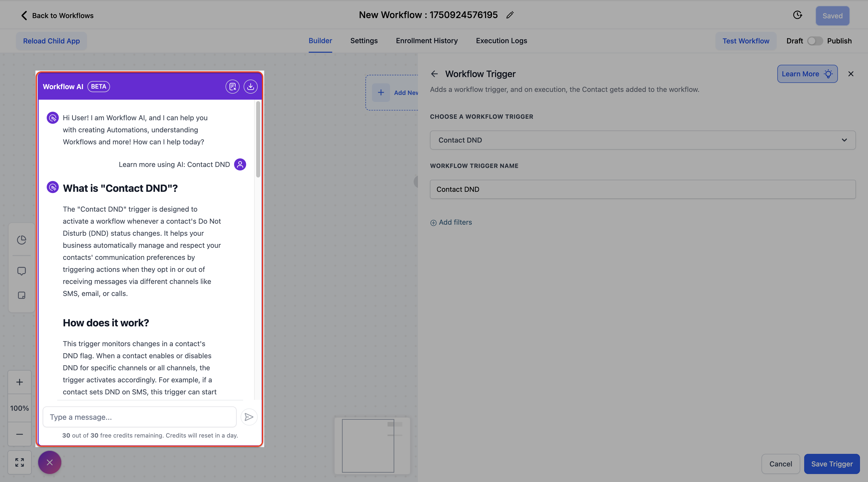Zoom out of the canvas
The image size is (868, 482).
pos(20,434)
